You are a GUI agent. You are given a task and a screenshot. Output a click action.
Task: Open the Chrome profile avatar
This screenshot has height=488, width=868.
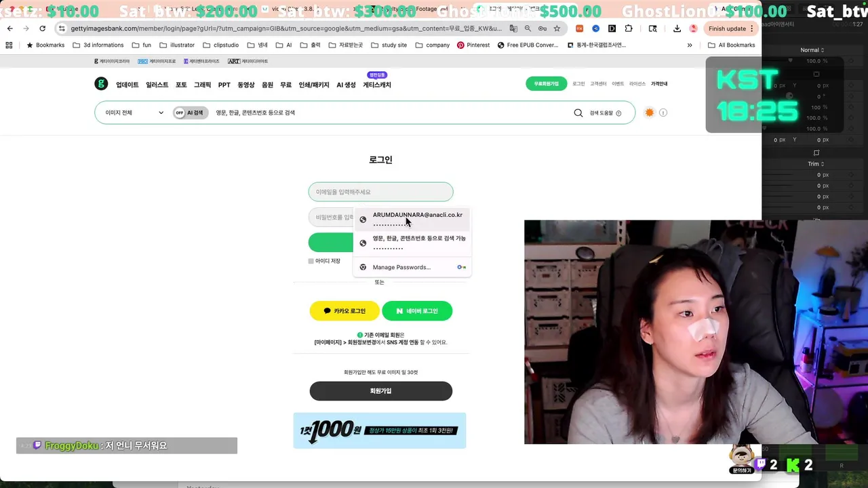click(x=693, y=28)
